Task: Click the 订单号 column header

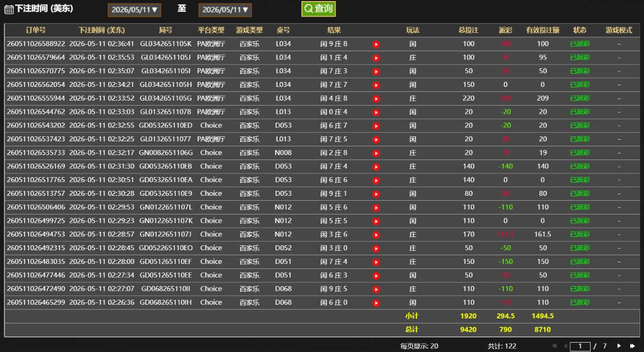Action: [36, 30]
